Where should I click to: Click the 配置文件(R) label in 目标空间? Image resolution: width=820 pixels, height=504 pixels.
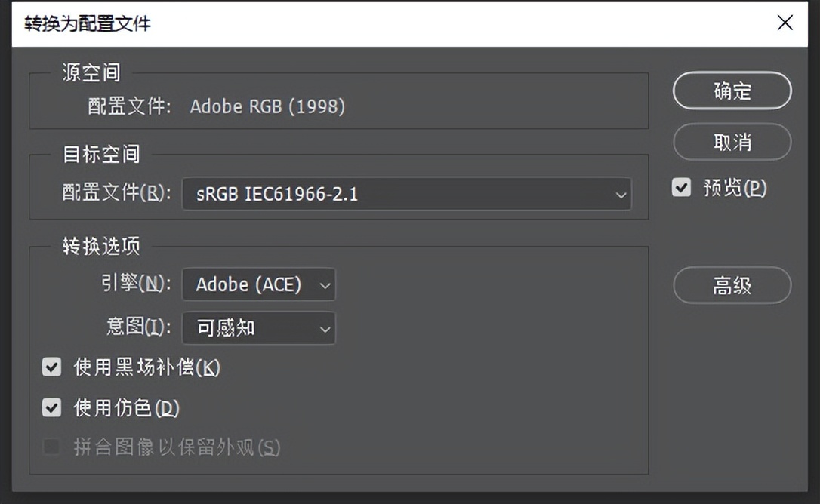pyautogui.click(x=116, y=193)
